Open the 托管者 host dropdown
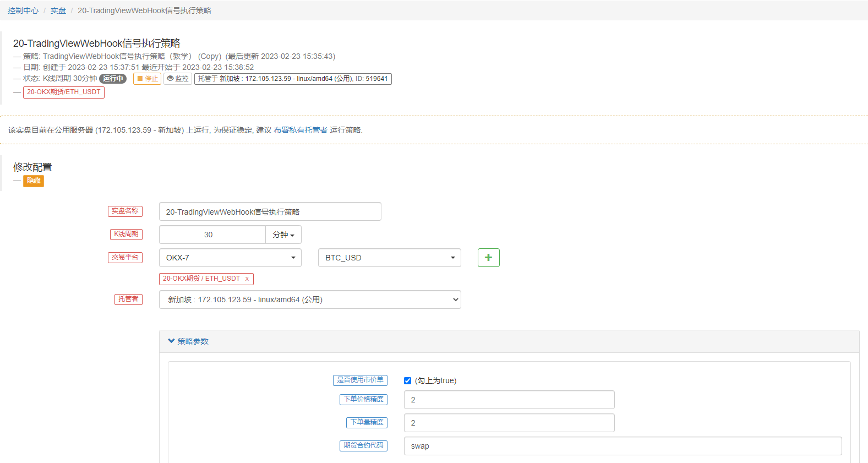The width and height of the screenshot is (868, 463). [310, 299]
